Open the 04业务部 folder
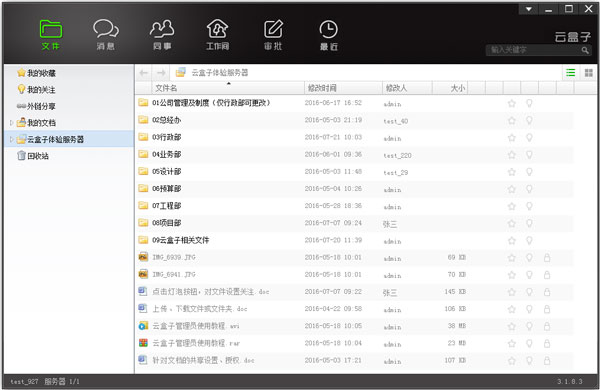 166,154
